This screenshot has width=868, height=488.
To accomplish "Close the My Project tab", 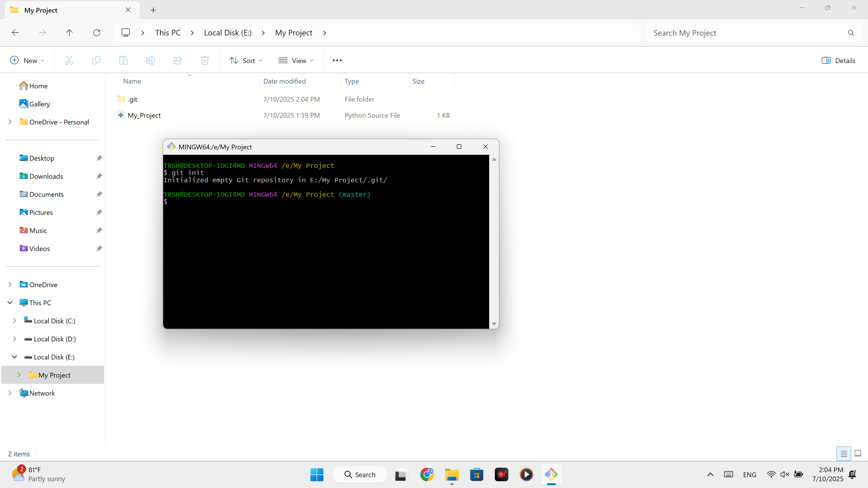I will (x=128, y=10).
